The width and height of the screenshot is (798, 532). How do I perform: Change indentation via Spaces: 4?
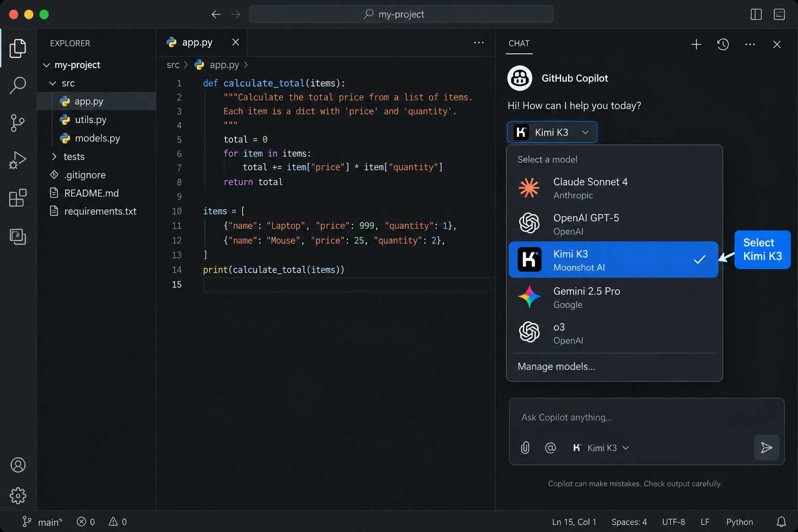click(x=629, y=522)
